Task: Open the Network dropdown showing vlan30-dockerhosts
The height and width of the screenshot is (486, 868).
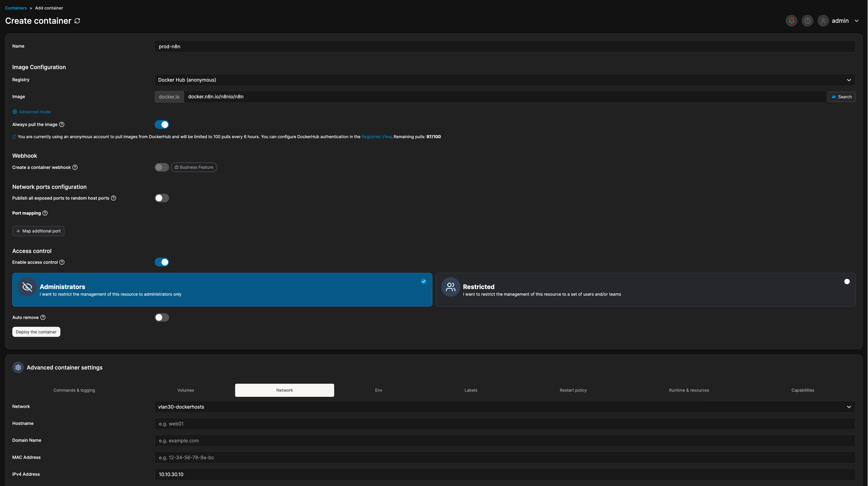Action: (505, 407)
